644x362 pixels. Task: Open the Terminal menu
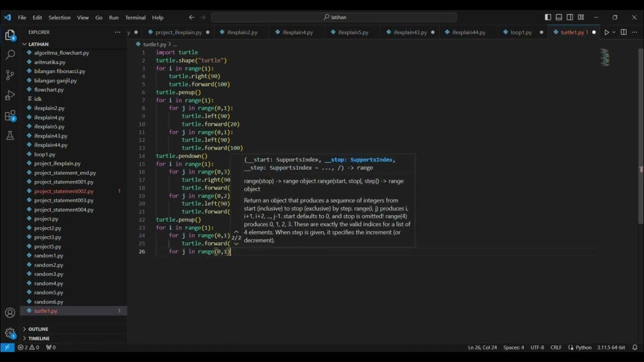pyautogui.click(x=135, y=17)
